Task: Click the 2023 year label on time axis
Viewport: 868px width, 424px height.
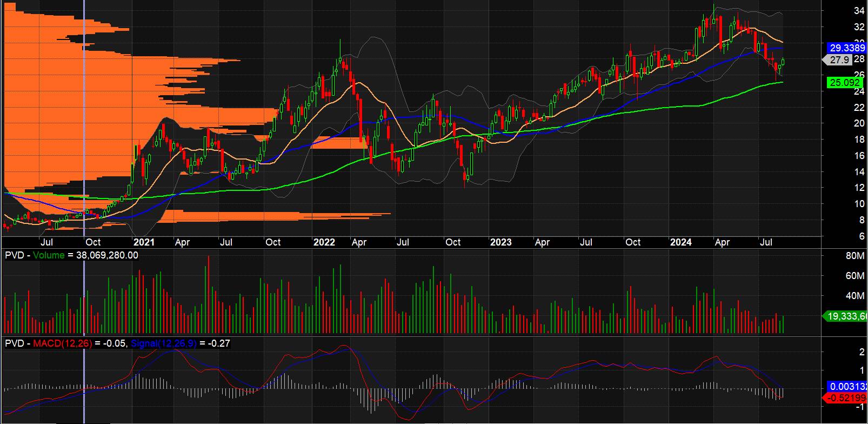Action: (x=500, y=242)
